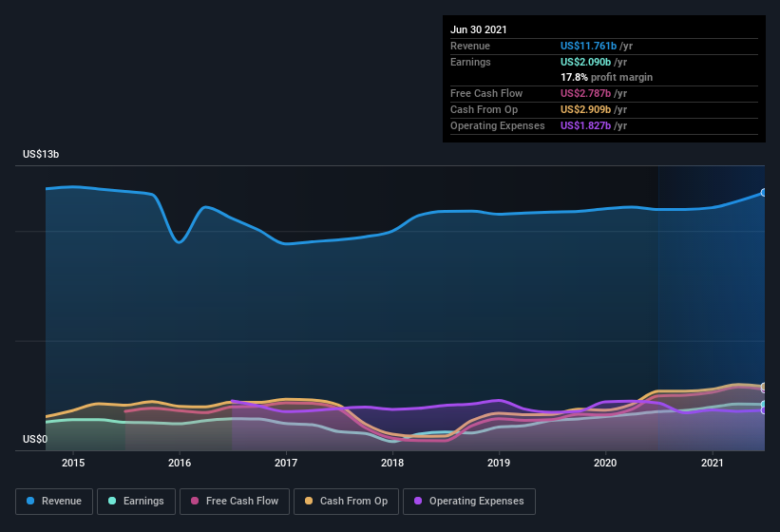Click the US$2.787b free cash flow value
Screen dimensions: 780x532
click(x=585, y=93)
